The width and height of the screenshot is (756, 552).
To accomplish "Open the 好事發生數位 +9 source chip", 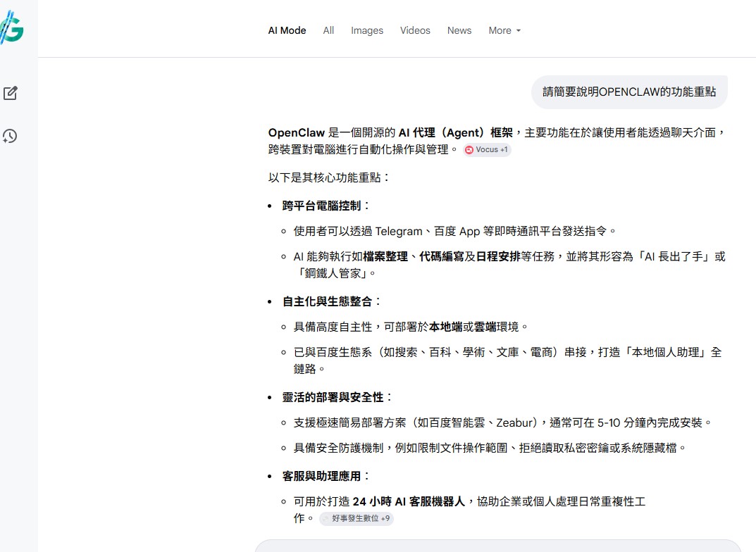I will click(x=357, y=519).
